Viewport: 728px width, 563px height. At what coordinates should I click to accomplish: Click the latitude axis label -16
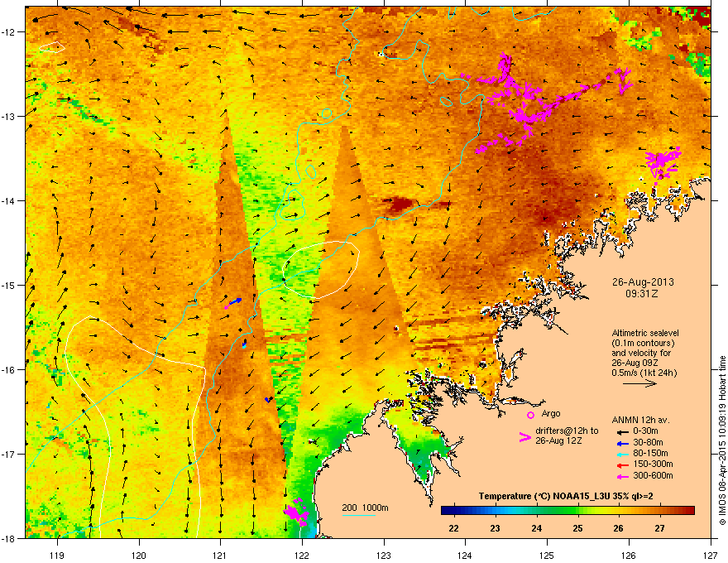click(10, 370)
